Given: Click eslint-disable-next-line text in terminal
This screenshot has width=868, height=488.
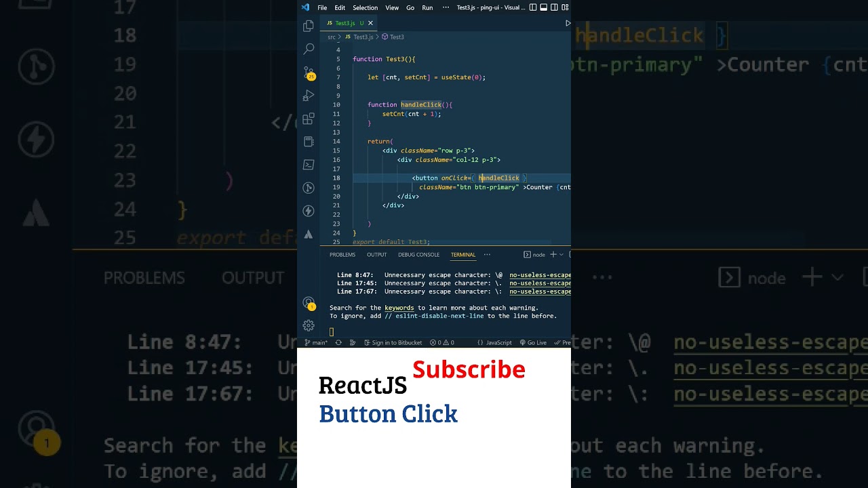Looking at the screenshot, I should 440,316.
